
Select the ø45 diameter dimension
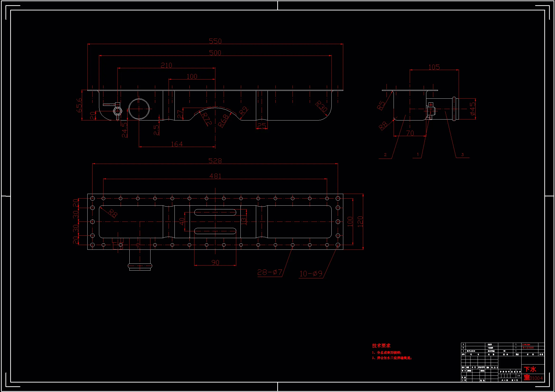click(472, 109)
